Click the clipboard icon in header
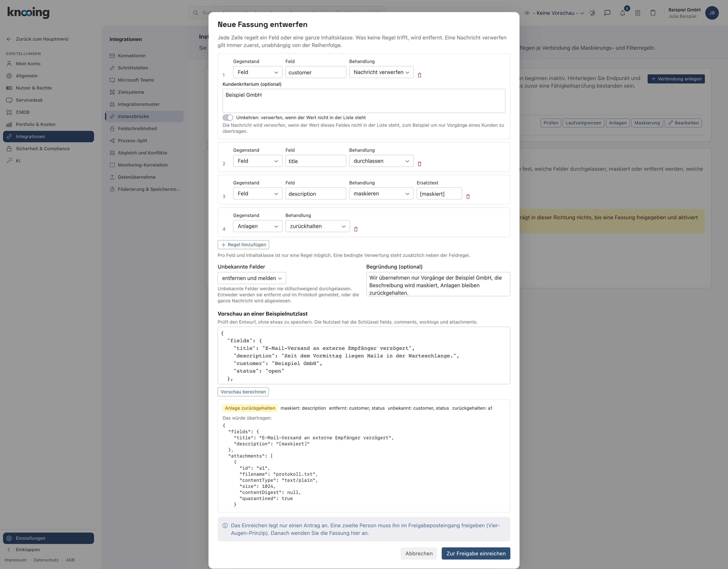The width and height of the screenshot is (728, 569). pyautogui.click(x=653, y=13)
